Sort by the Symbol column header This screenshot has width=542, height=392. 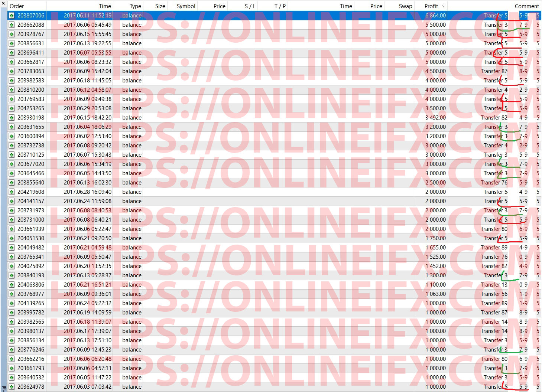click(x=186, y=6)
